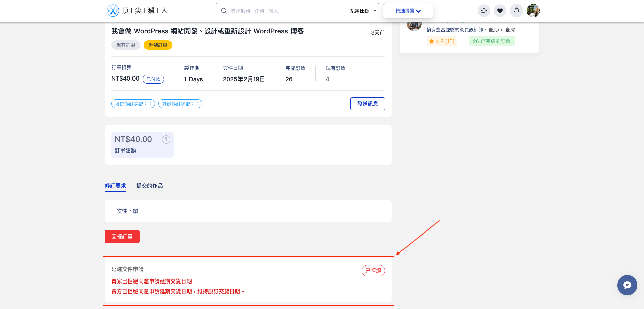Click the 26 已完成的訂單 green badge

(491, 41)
